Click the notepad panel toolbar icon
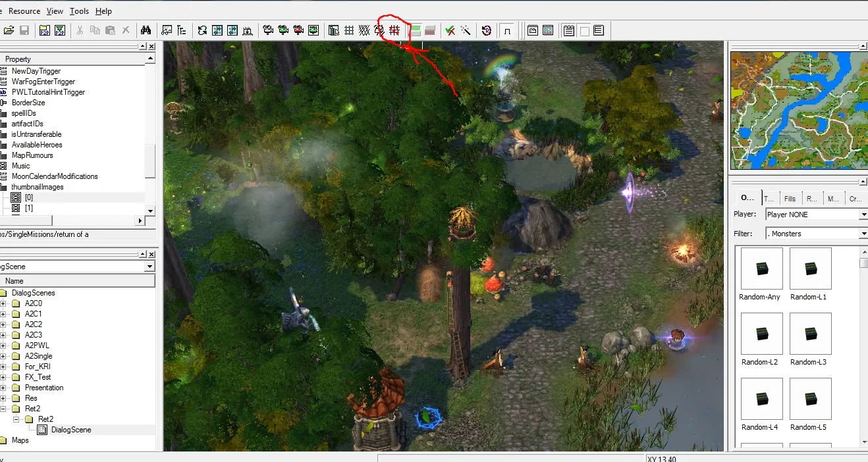 [x=568, y=30]
